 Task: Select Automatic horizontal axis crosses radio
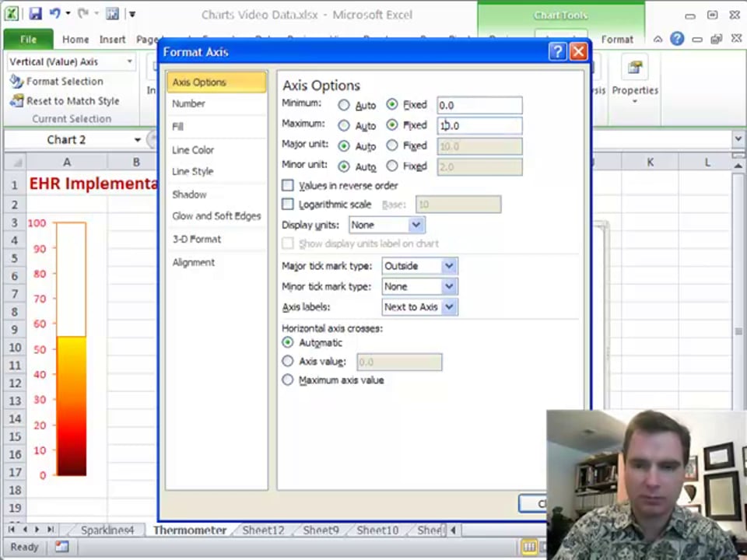288,342
